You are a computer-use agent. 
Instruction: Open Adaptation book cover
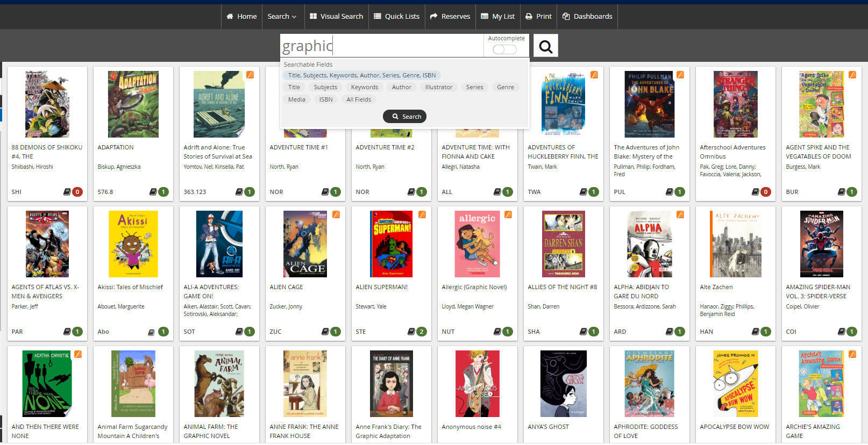tap(133, 104)
